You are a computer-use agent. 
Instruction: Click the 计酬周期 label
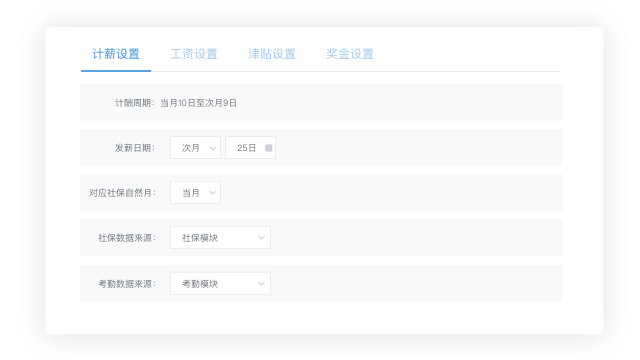pos(134,103)
